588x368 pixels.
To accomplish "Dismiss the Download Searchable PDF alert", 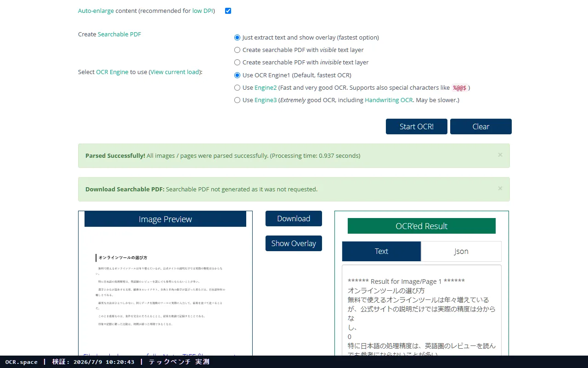I will pos(500,189).
